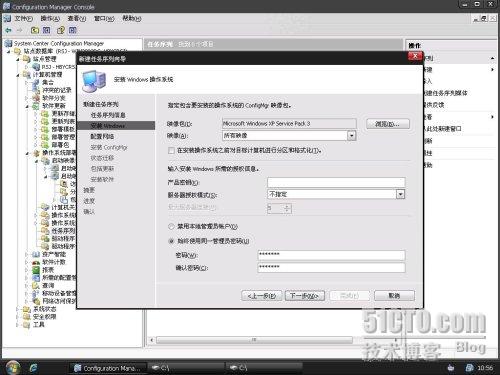The image size is (500, 375).
Task: Click the horizontal scrollbar in main pane
Action: click(255, 340)
